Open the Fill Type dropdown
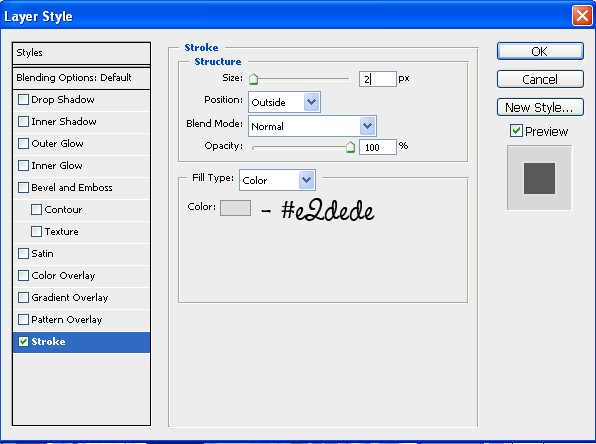Image resolution: width=596 pixels, height=444 pixels. 277,180
